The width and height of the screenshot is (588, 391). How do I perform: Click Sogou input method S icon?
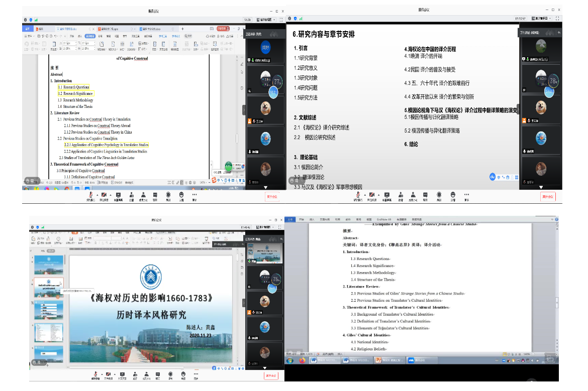(214, 180)
